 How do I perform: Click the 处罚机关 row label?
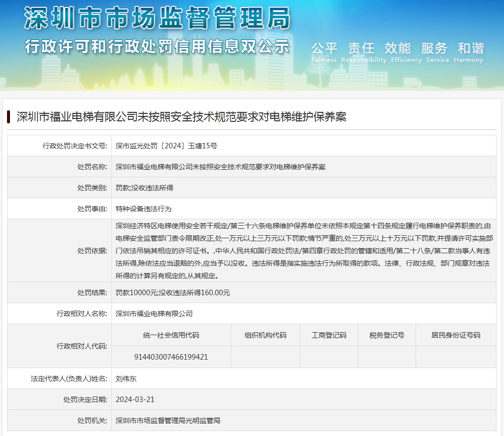(x=92, y=421)
